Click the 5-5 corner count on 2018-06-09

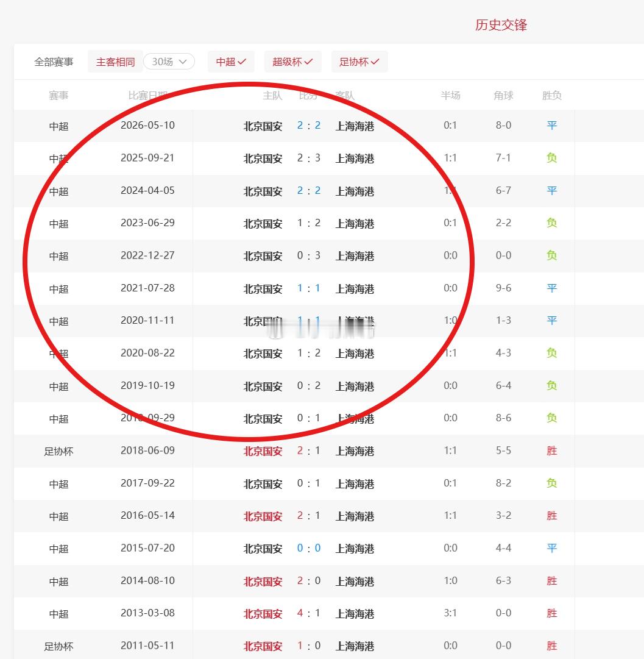(503, 451)
